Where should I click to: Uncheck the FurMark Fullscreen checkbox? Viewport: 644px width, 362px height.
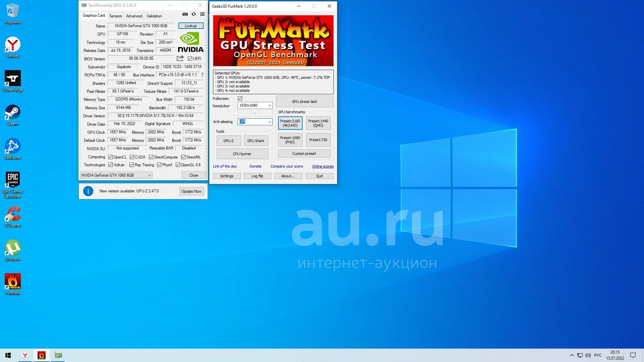(x=240, y=99)
